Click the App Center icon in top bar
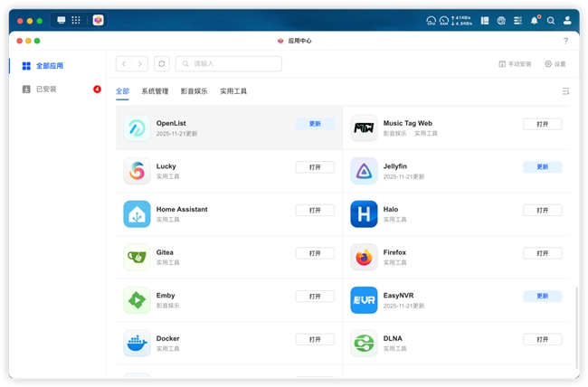Viewport: 588px width, 387px height. click(x=99, y=20)
